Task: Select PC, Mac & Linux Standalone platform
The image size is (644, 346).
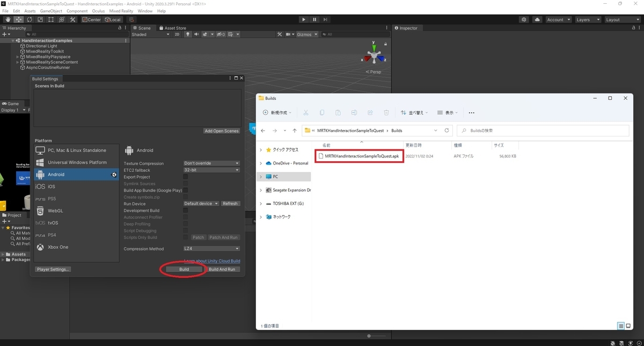Action: pyautogui.click(x=77, y=150)
